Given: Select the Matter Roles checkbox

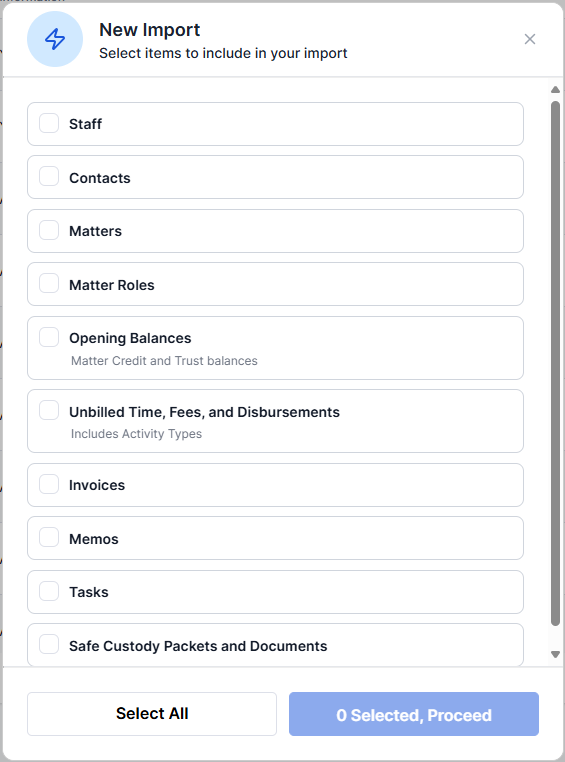Looking at the screenshot, I should coord(49,283).
